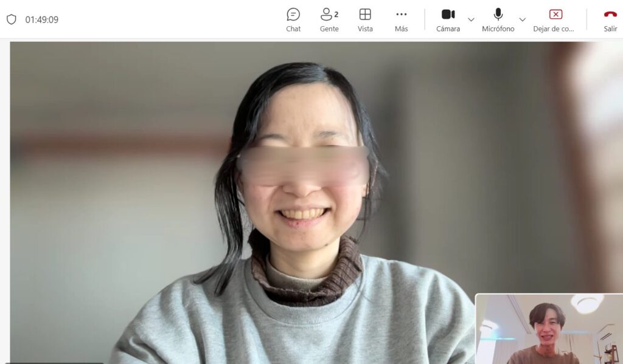Click the main participant video feed
Image resolution: width=623 pixels, height=364 pixels.
[243, 201]
